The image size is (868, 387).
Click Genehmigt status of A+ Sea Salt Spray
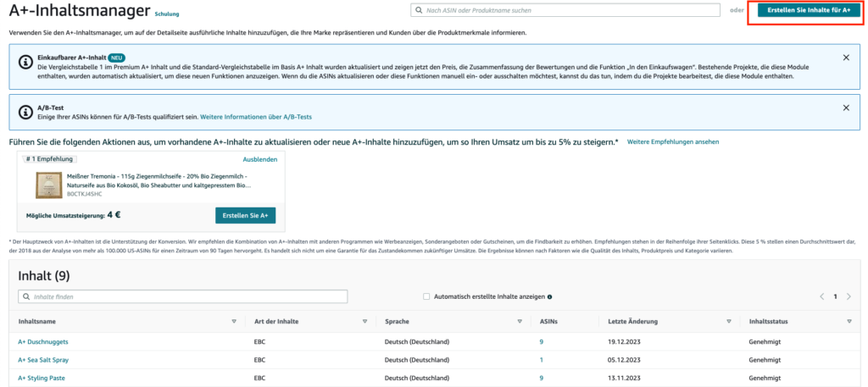[x=765, y=360]
